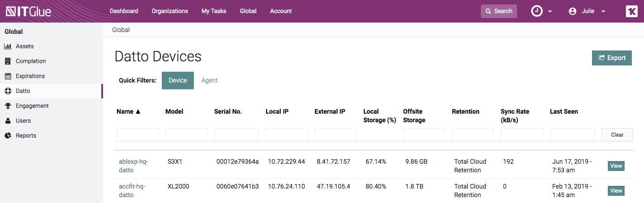This screenshot has width=644, height=203.
Task: Go to My Tasks in navigation bar
Action: click(214, 11)
